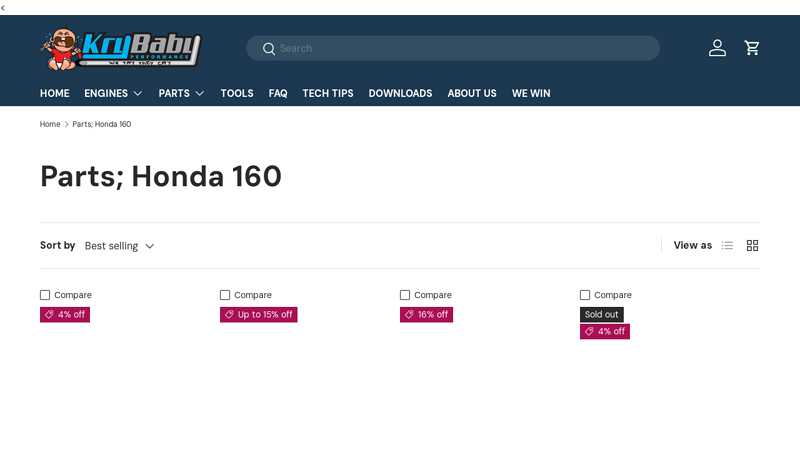Click the Home breadcrumb link

tap(50, 125)
